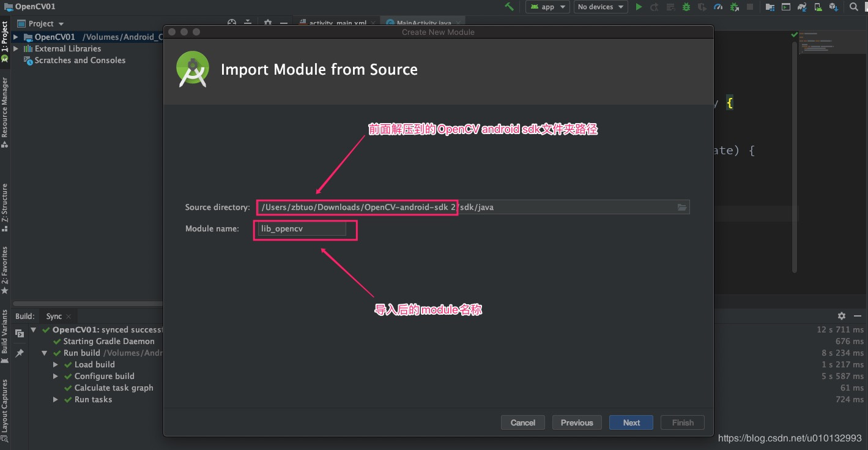Click the Run Anything terminal icon

786,7
